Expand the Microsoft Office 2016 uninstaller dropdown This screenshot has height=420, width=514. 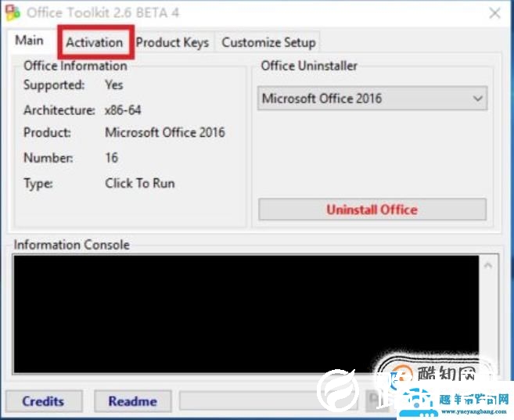(372, 99)
